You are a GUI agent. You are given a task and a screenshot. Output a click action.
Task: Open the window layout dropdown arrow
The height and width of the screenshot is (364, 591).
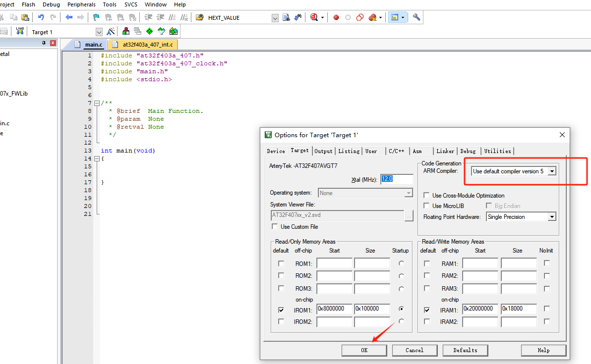403,18
